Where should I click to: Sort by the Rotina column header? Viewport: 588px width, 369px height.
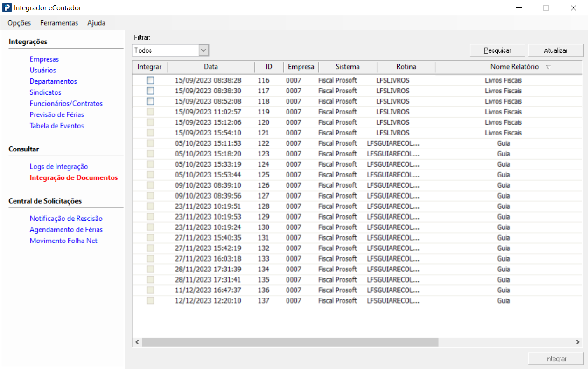(x=406, y=67)
